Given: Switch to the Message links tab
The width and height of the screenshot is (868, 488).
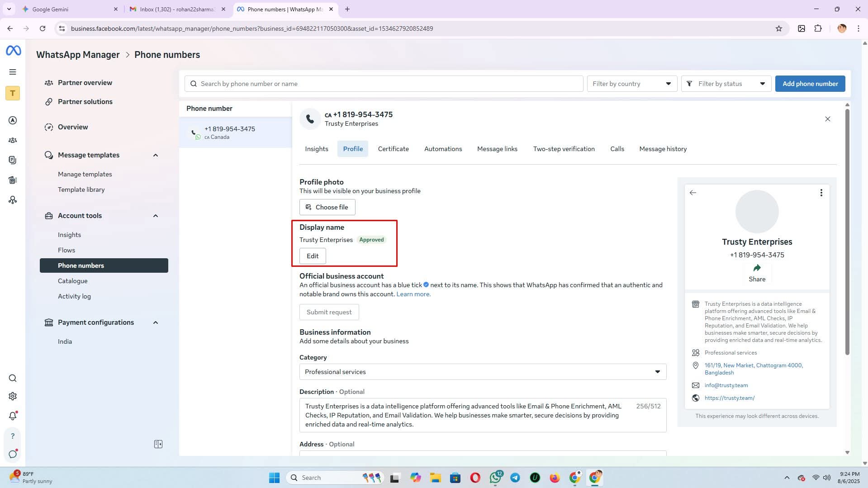Looking at the screenshot, I should 497,149.
